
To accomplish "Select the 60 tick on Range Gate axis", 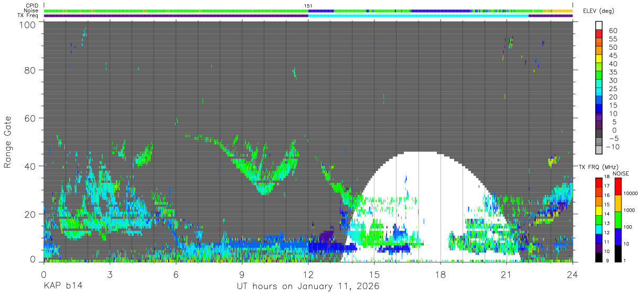I will (x=30, y=118).
